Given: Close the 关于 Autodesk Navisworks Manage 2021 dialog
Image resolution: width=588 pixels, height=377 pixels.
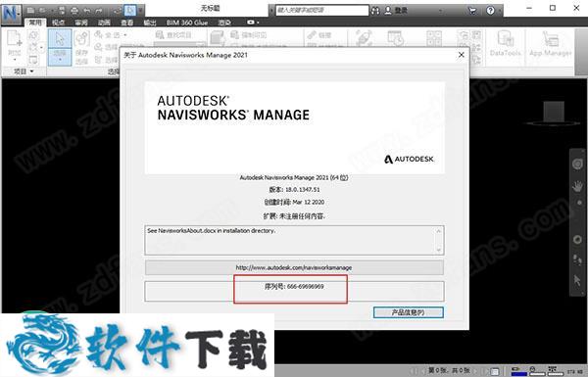Looking at the screenshot, I should point(462,55).
